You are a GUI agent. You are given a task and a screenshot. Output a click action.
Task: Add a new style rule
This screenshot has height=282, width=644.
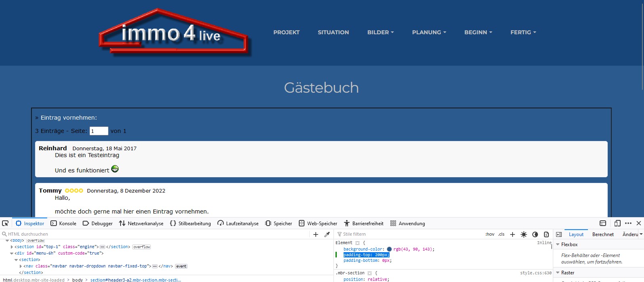pos(513,234)
